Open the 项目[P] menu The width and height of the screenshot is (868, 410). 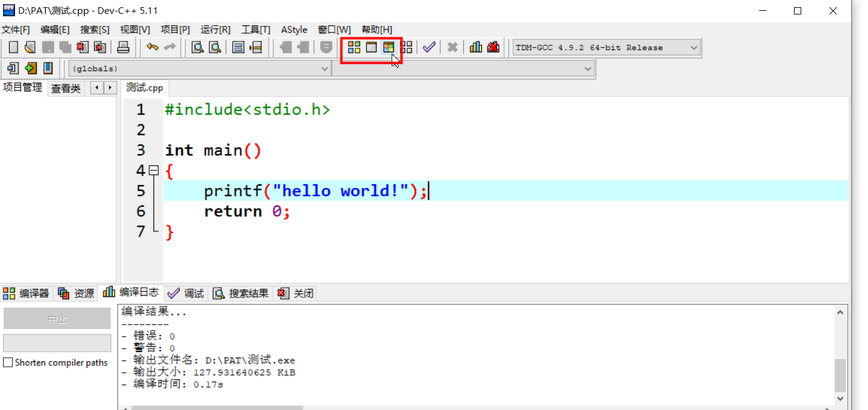(x=176, y=30)
